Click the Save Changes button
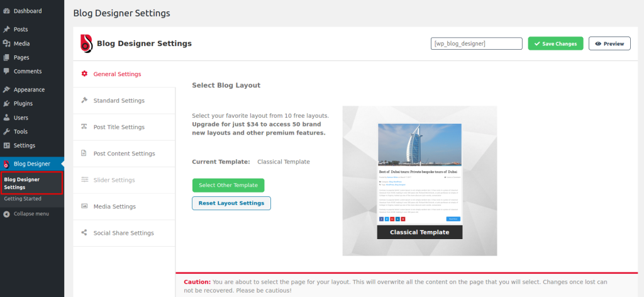Viewport: 644px width, 297px height. point(555,43)
